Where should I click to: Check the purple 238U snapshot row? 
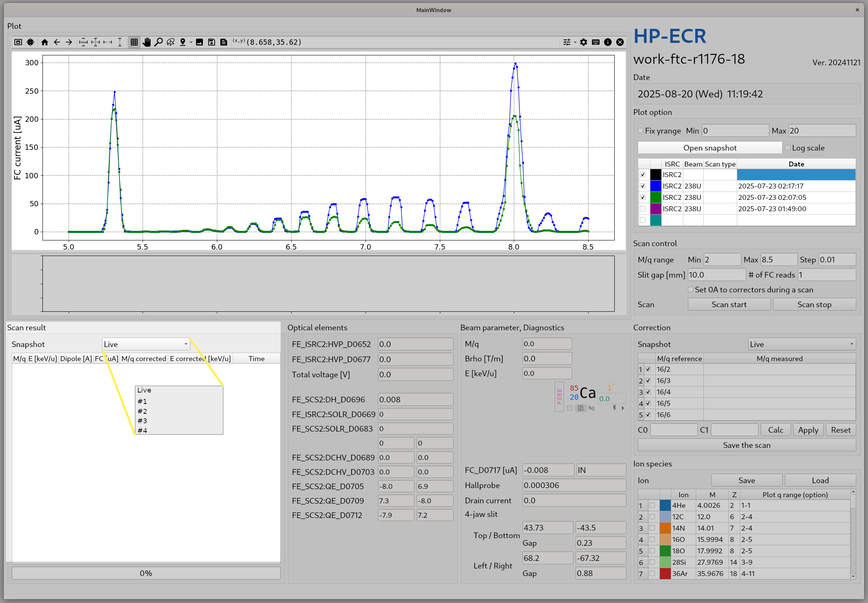pyautogui.click(x=643, y=209)
